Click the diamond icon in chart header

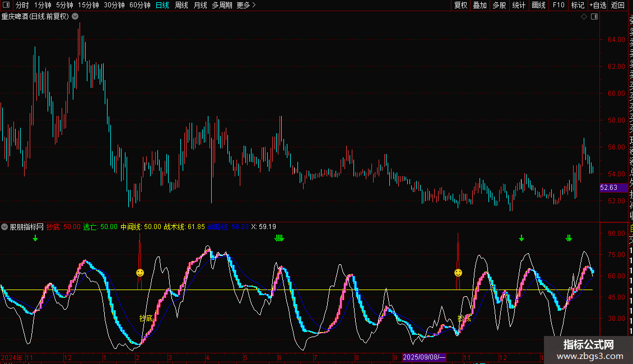click(x=584, y=17)
